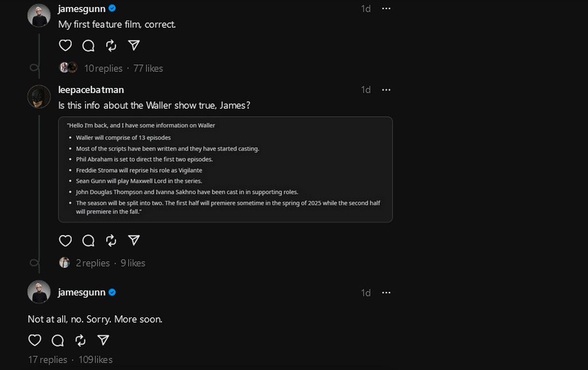Image resolution: width=588 pixels, height=370 pixels.
Task: Open leepacebatman's profile avatar
Action: click(x=39, y=97)
